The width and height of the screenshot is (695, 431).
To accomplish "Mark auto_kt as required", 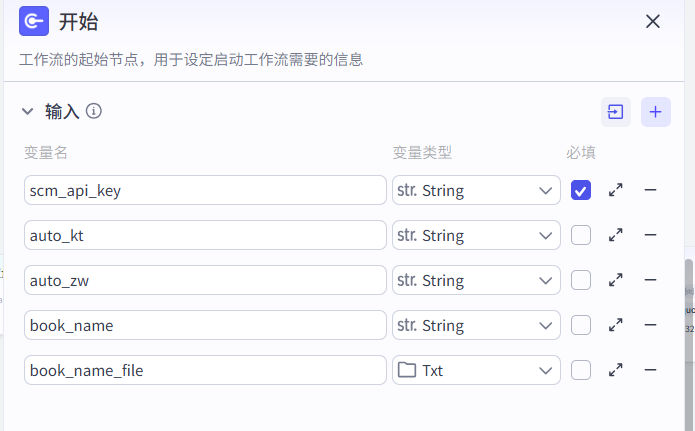I will click(x=581, y=235).
